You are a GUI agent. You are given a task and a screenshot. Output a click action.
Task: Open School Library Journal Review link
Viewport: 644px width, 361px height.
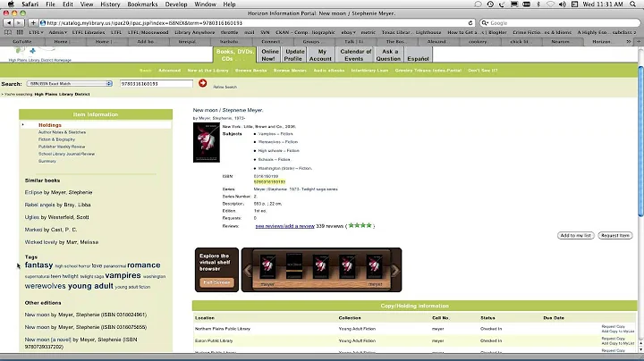66,154
